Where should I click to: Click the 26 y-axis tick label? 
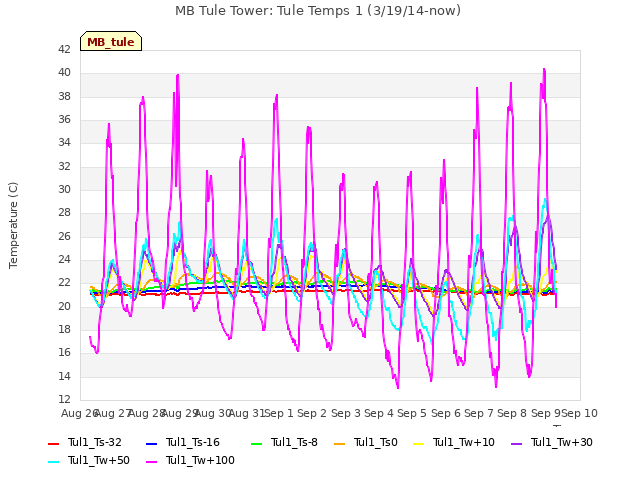click(x=64, y=236)
